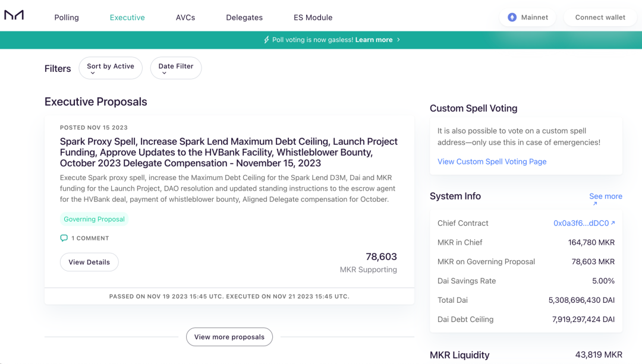Click the PASSED ON NOV 19 2023 status line
642x364 pixels.
229,296
